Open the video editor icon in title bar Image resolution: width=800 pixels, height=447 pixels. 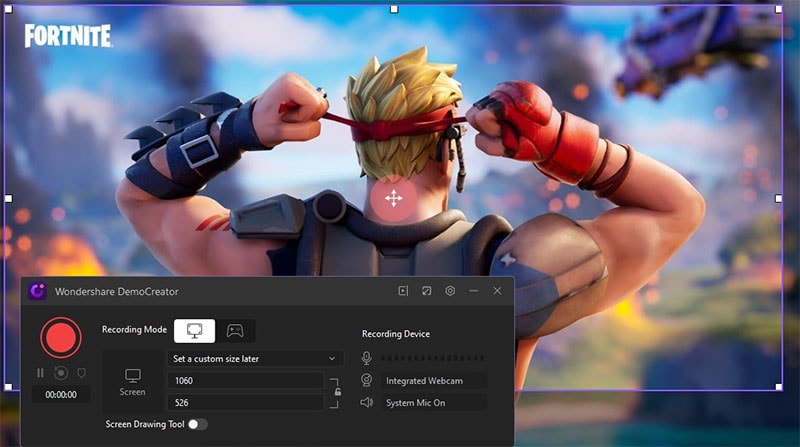coord(403,291)
